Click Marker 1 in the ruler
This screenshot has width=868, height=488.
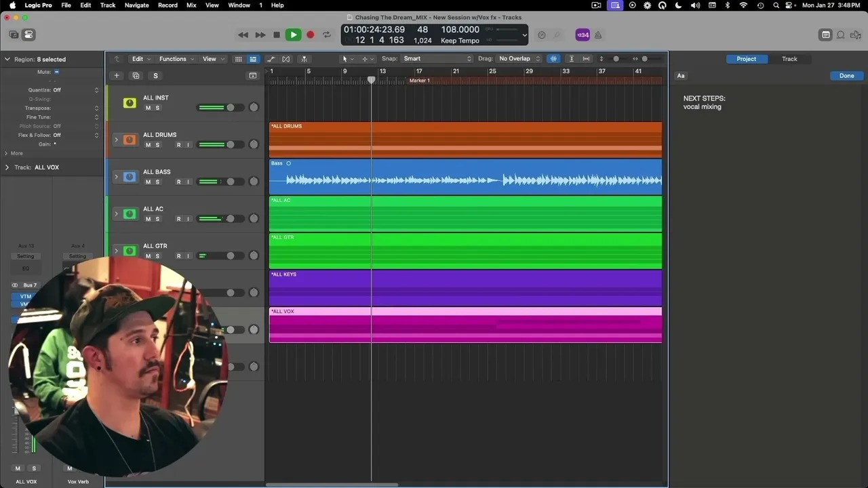tap(419, 81)
